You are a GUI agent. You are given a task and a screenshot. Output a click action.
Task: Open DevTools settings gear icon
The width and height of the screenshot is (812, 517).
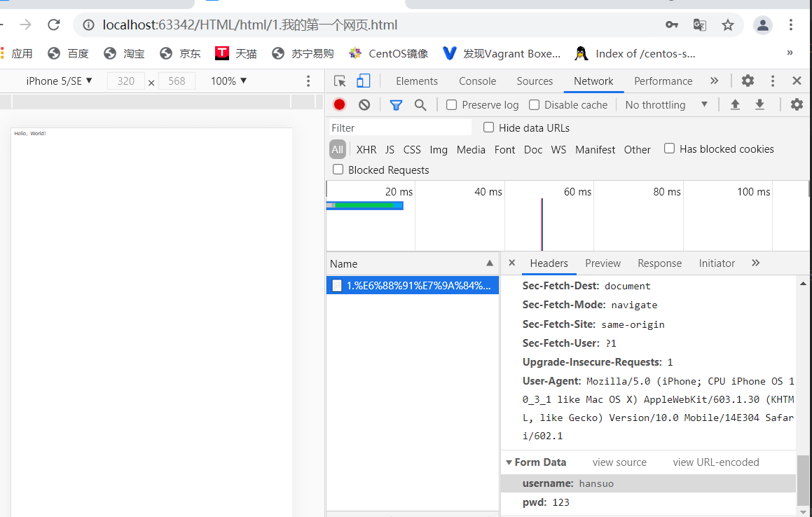(748, 81)
